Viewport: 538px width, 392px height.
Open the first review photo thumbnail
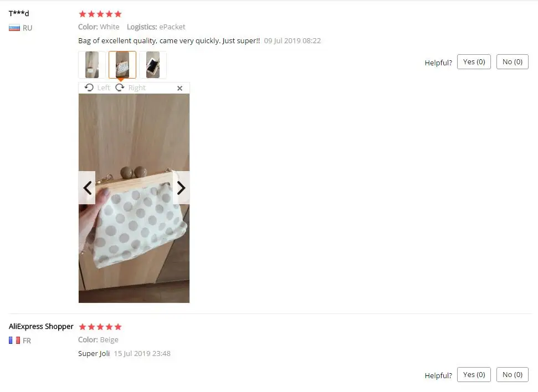91,65
